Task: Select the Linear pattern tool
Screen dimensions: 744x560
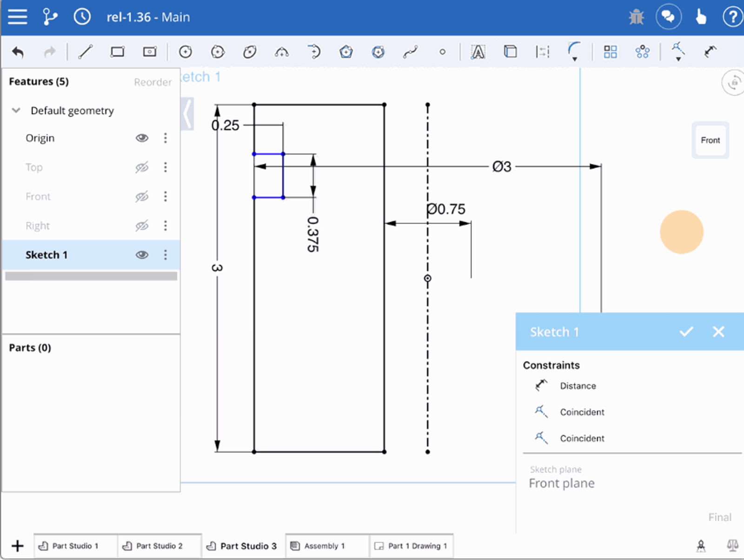Action: point(610,52)
